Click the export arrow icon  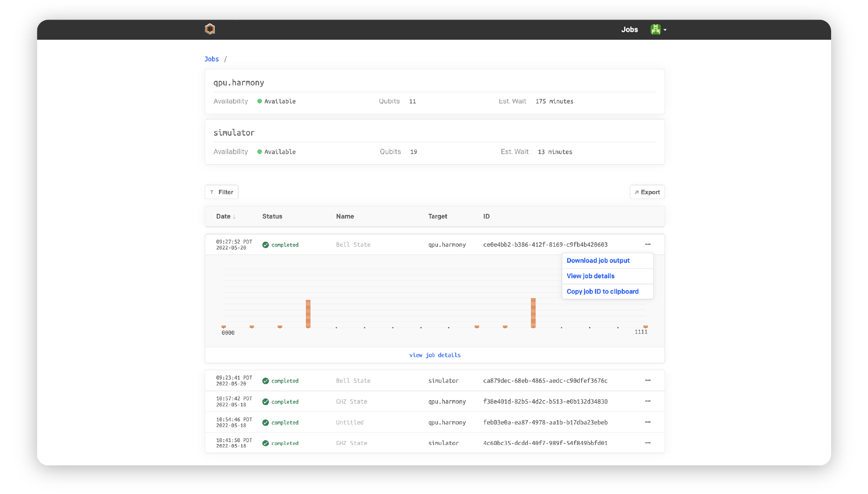point(637,192)
